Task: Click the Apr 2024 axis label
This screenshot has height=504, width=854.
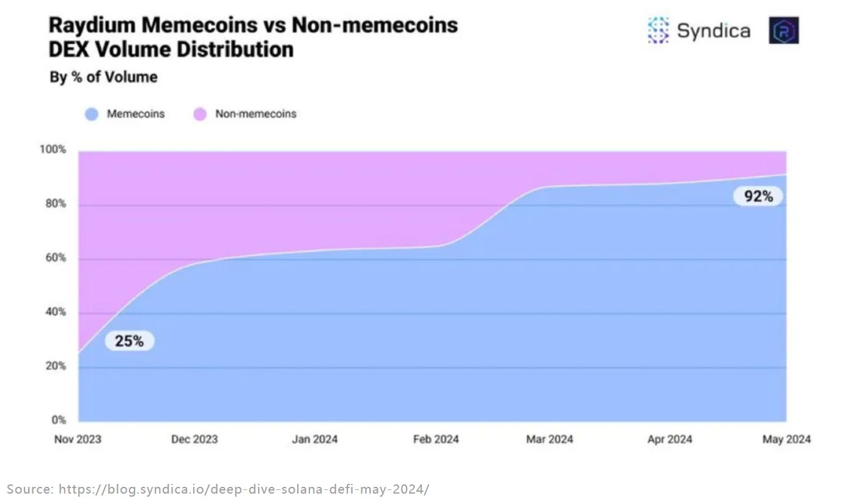Action: click(x=670, y=439)
